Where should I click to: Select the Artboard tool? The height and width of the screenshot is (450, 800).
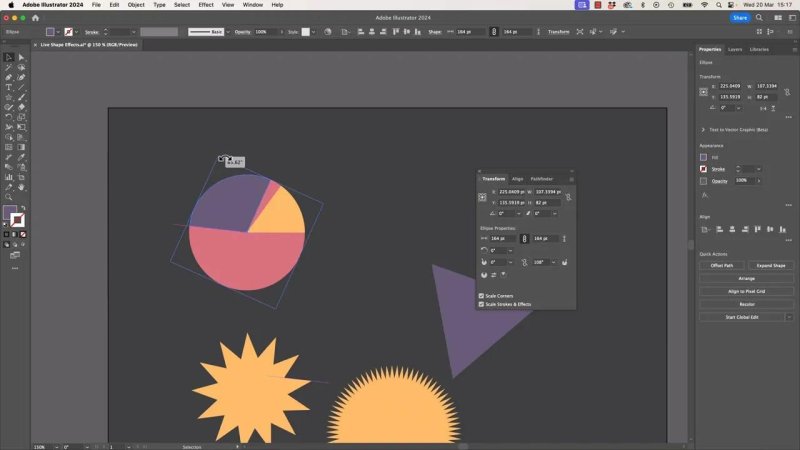point(21,177)
